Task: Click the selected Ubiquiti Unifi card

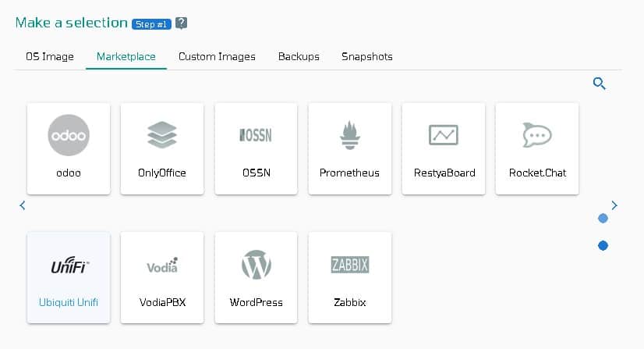Action: click(x=69, y=277)
